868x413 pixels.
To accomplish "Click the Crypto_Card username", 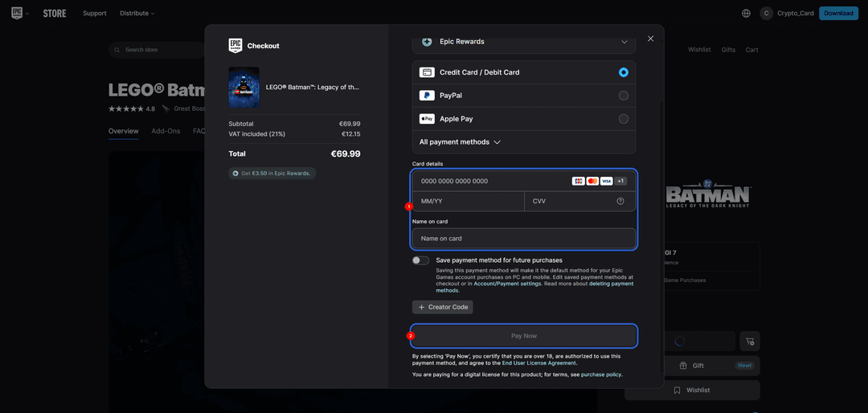I will click(x=796, y=14).
